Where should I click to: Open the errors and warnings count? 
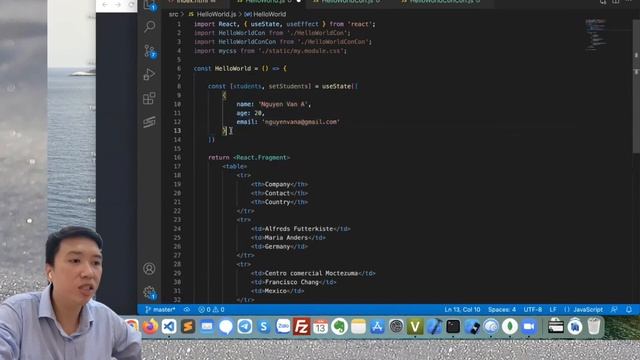pos(211,309)
